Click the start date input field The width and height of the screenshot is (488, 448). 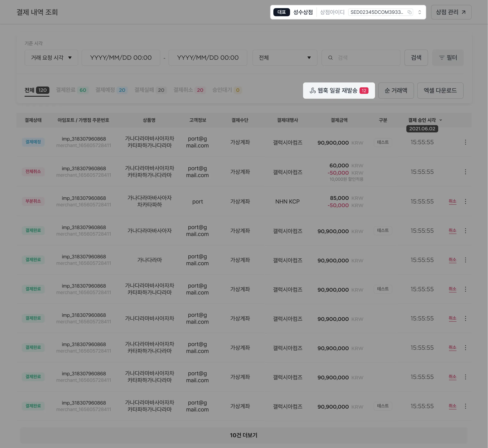pyautogui.click(x=121, y=58)
